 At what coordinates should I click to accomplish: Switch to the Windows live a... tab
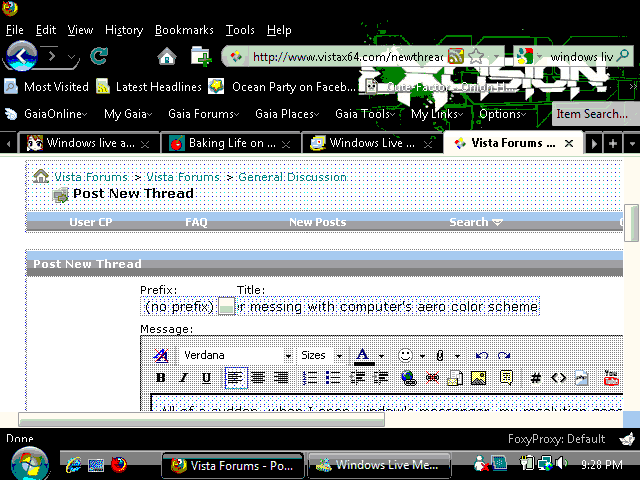click(x=88, y=143)
